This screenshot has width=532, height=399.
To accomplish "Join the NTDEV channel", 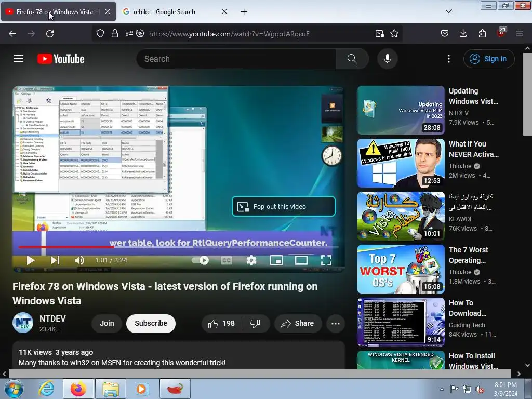I will tap(107, 323).
